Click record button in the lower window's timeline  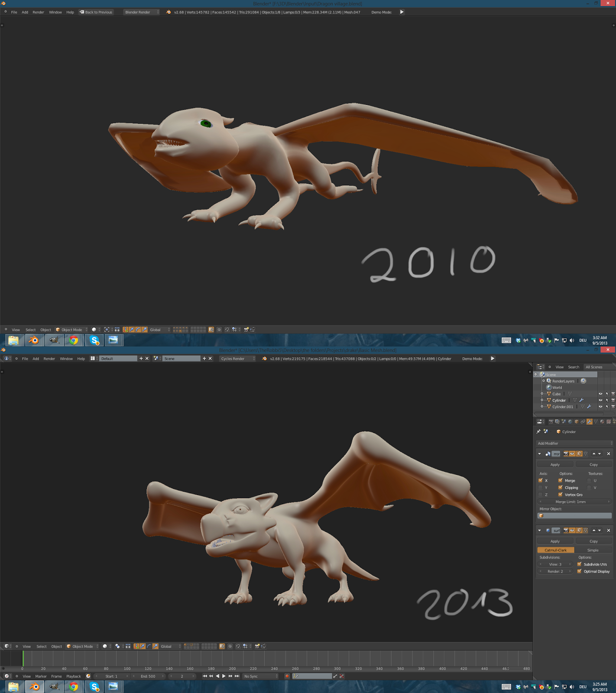coord(287,676)
